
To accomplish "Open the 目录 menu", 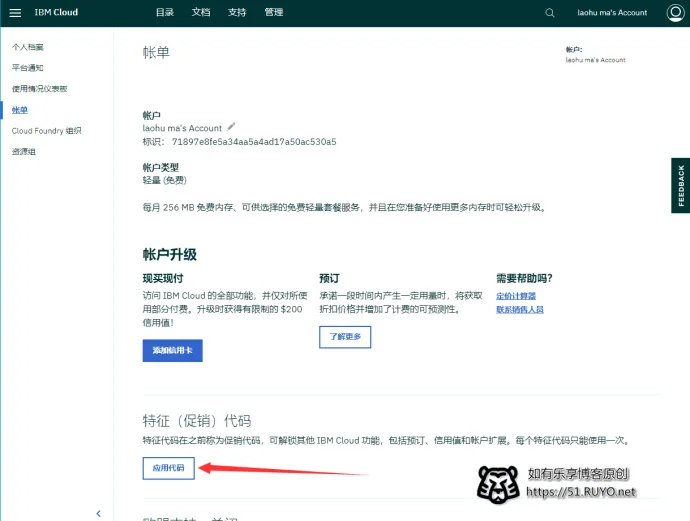I will click(x=165, y=12).
